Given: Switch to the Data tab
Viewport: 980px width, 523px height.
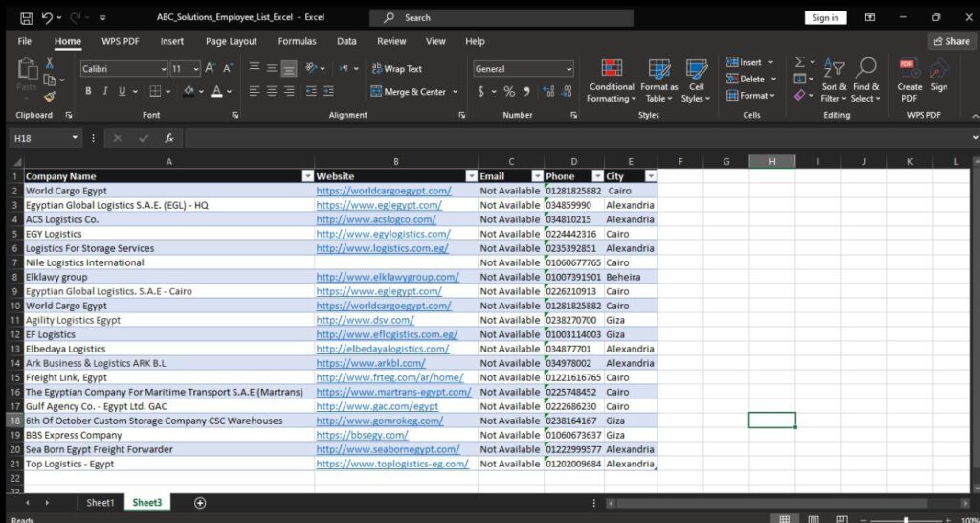Looking at the screenshot, I should pos(346,41).
